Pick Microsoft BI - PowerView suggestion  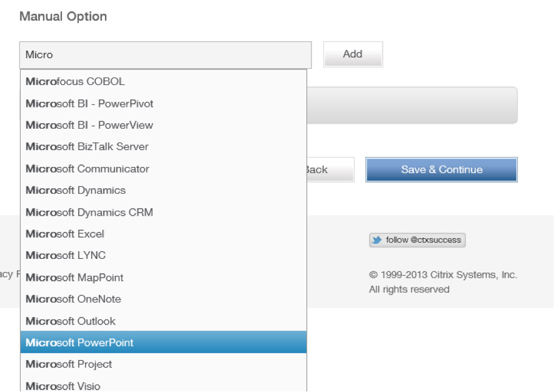(x=164, y=125)
